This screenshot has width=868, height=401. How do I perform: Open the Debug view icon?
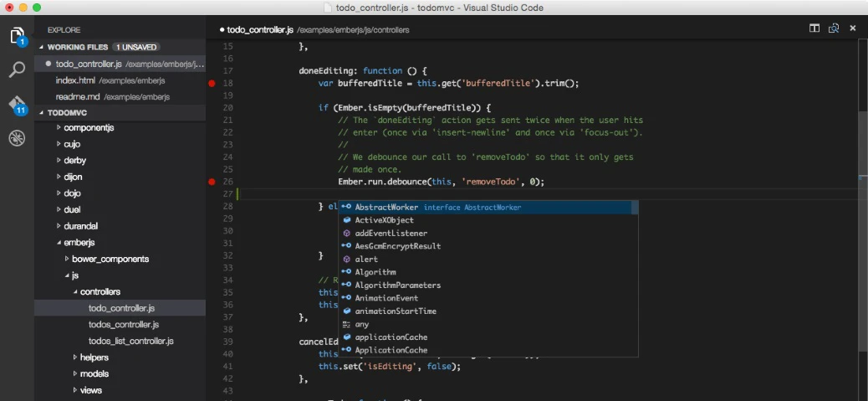17,138
